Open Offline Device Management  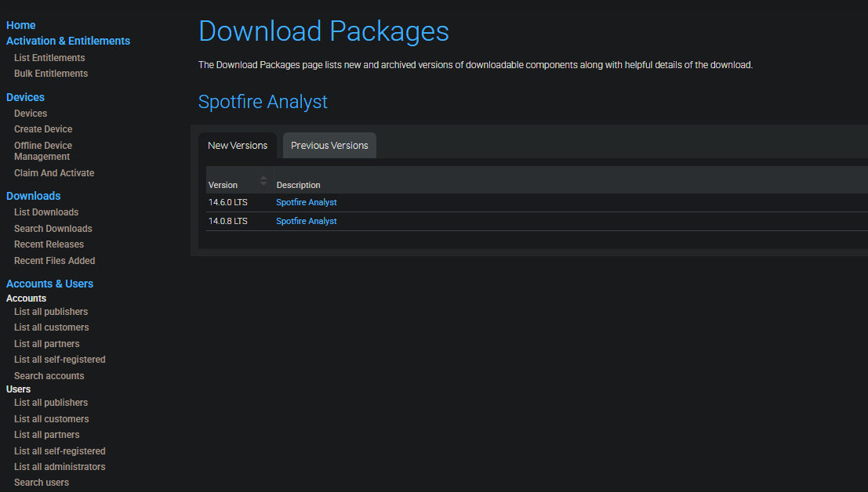pyautogui.click(x=43, y=151)
